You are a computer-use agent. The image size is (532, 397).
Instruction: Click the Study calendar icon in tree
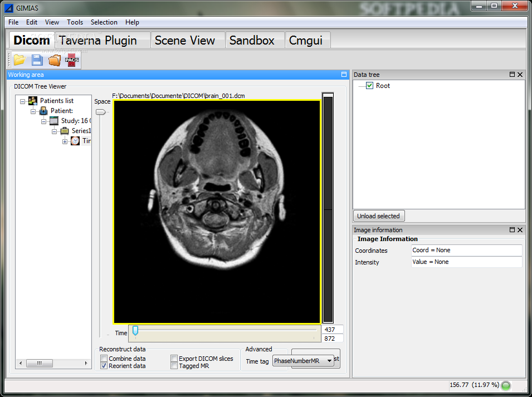point(54,121)
